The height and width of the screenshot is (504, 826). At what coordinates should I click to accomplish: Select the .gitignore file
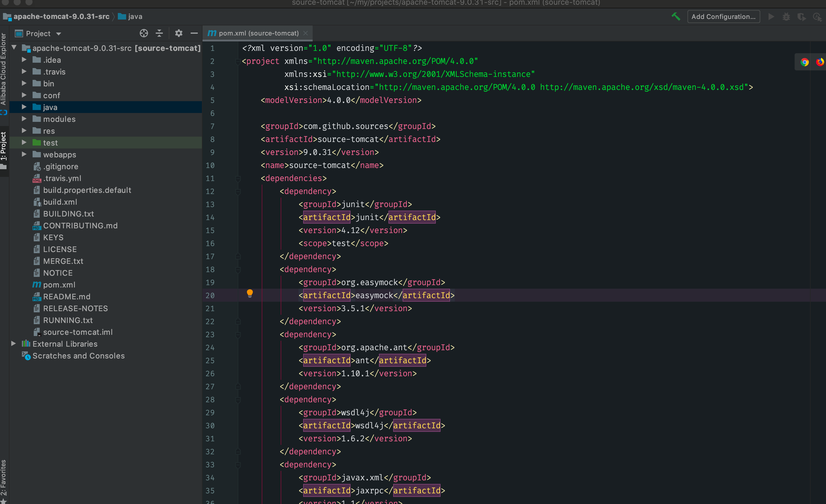click(60, 167)
